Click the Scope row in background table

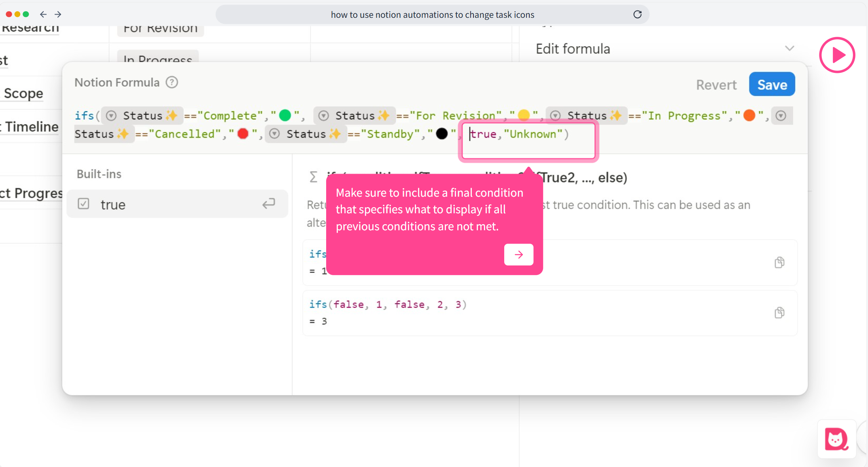point(23,93)
